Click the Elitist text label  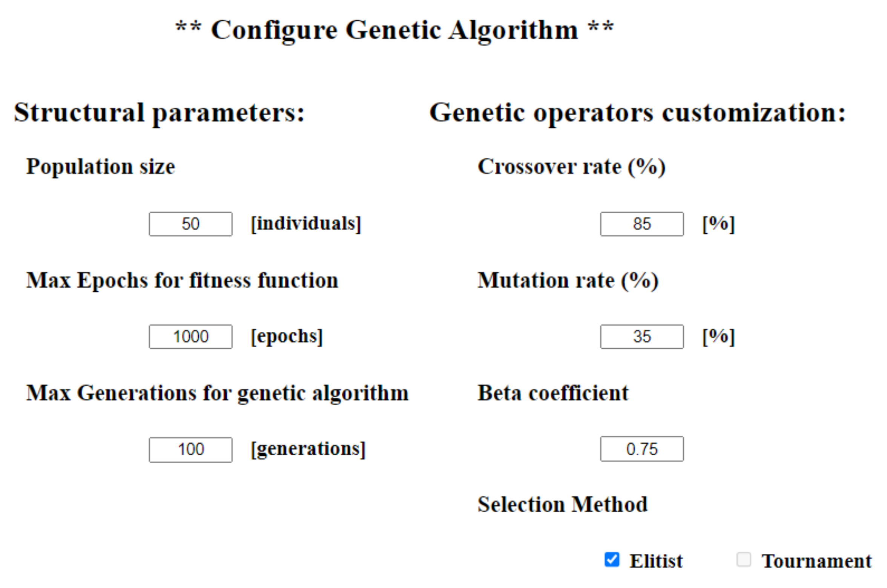(656, 561)
